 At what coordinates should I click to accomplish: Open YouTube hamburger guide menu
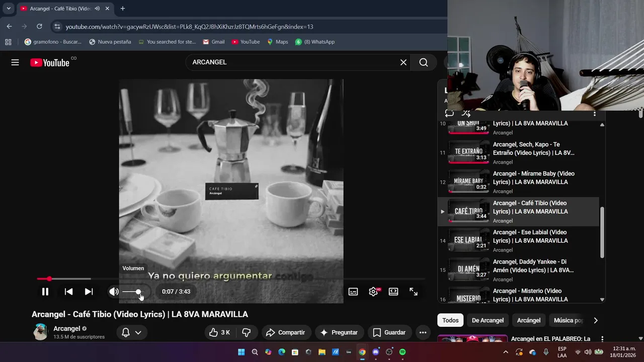[15, 62]
